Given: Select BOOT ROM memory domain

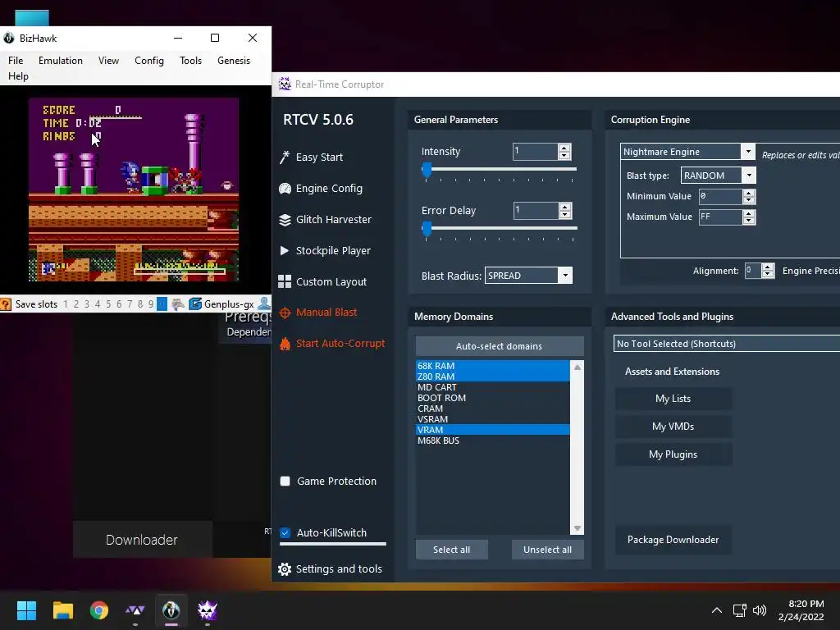Looking at the screenshot, I should click(492, 398).
